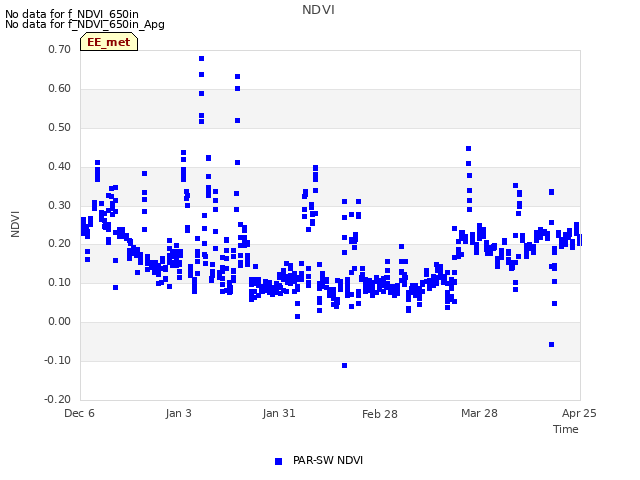The image size is (640, 480).
Task: Click the Dec 6 date tick label
Action: tap(79, 413)
